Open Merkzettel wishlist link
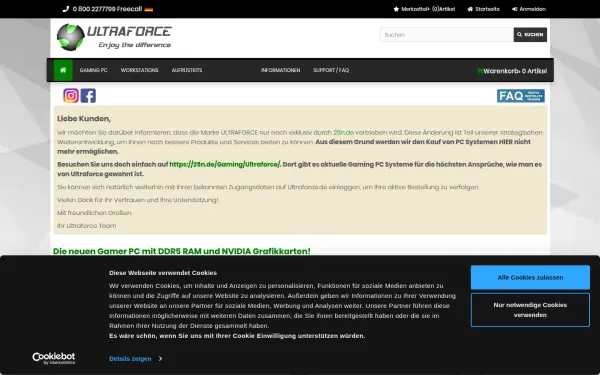 424,9
